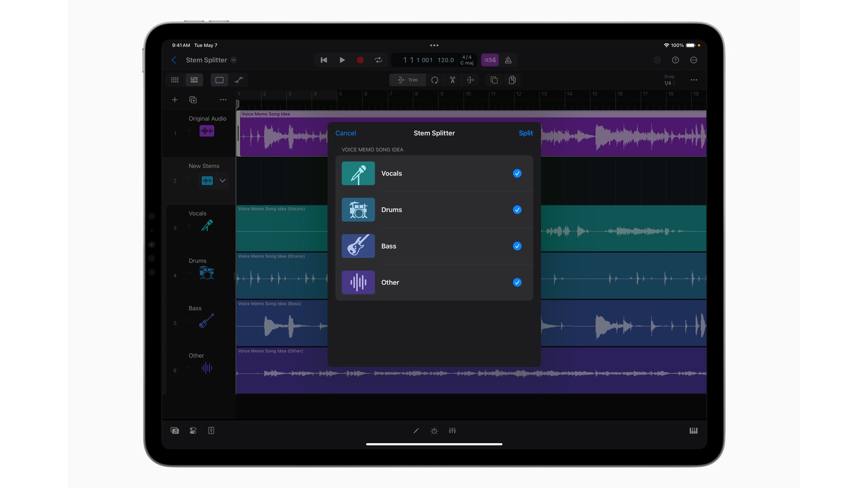The width and height of the screenshot is (868, 488).
Task: Open the editor pencil icon
Action: point(416,431)
